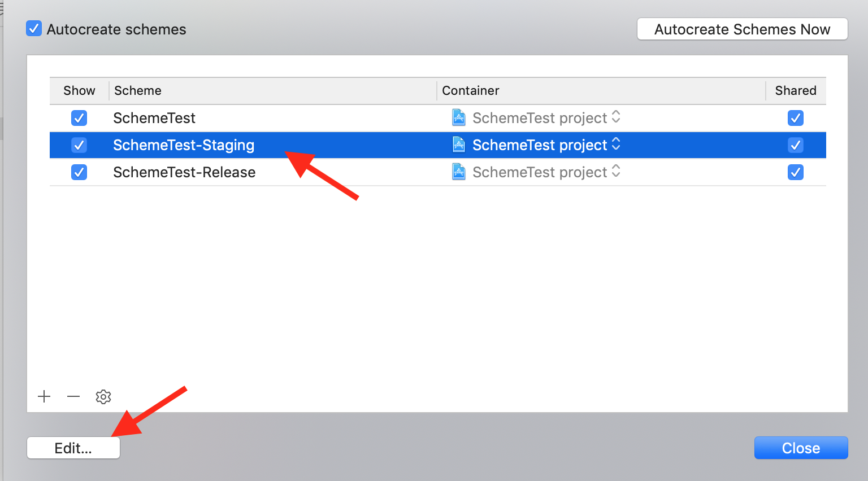
Task: Open container dropdown for SchemeTest scheme
Action: (x=616, y=117)
